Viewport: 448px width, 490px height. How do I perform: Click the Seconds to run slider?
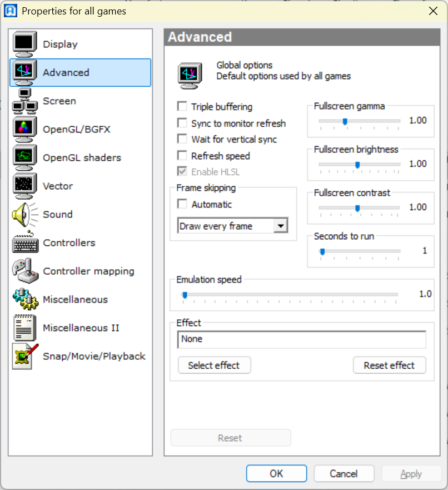[x=359, y=251]
